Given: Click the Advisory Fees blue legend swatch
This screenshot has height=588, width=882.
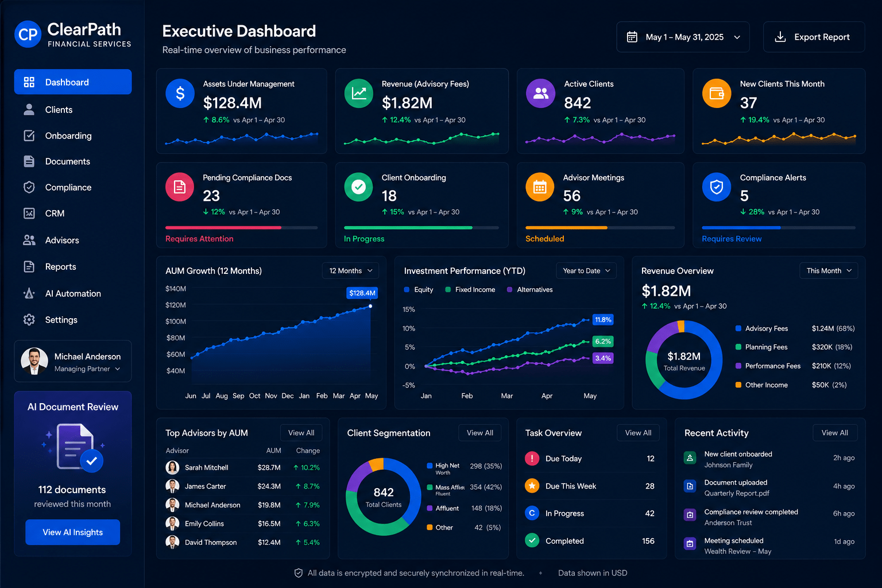Looking at the screenshot, I should 738,328.
